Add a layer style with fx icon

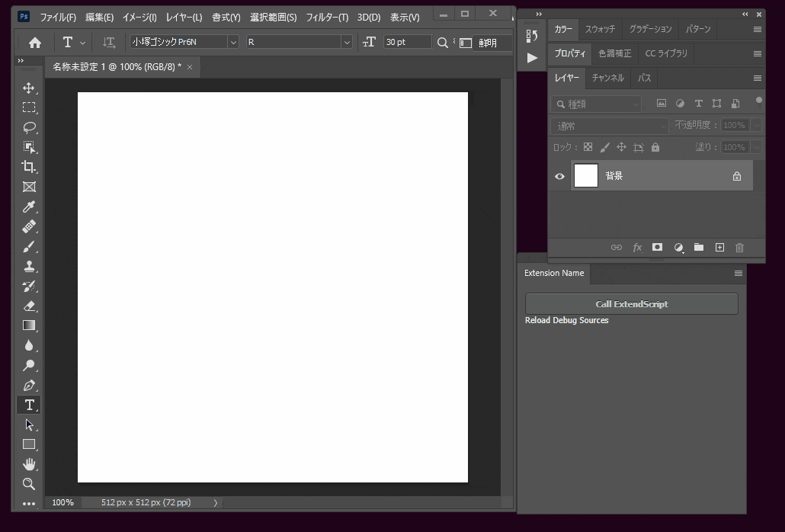point(637,247)
